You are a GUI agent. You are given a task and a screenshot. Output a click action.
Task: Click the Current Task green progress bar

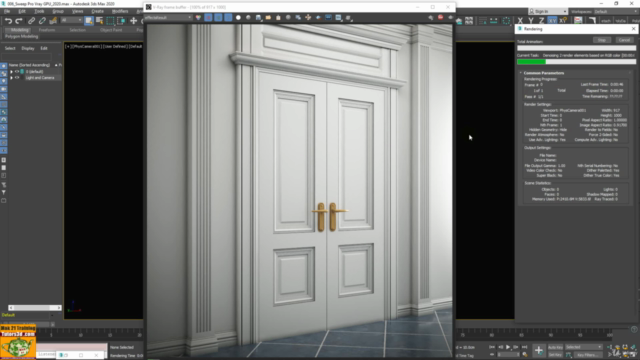click(x=576, y=62)
